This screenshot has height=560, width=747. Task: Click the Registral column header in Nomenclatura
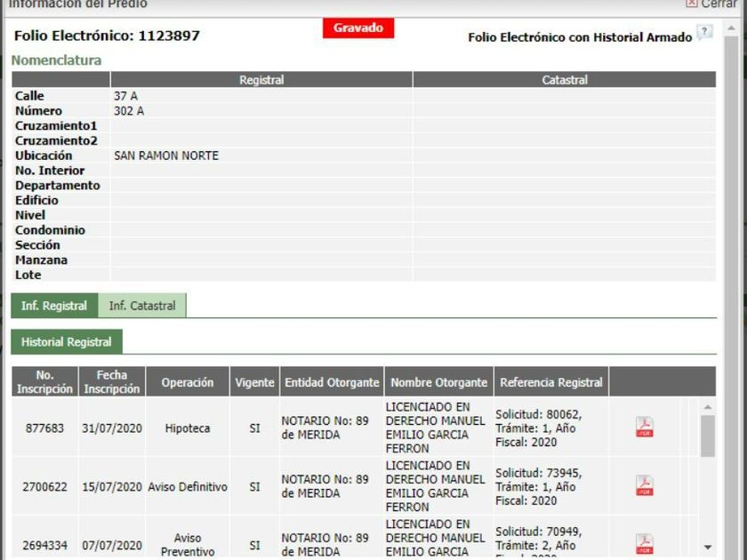tap(261, 79)
